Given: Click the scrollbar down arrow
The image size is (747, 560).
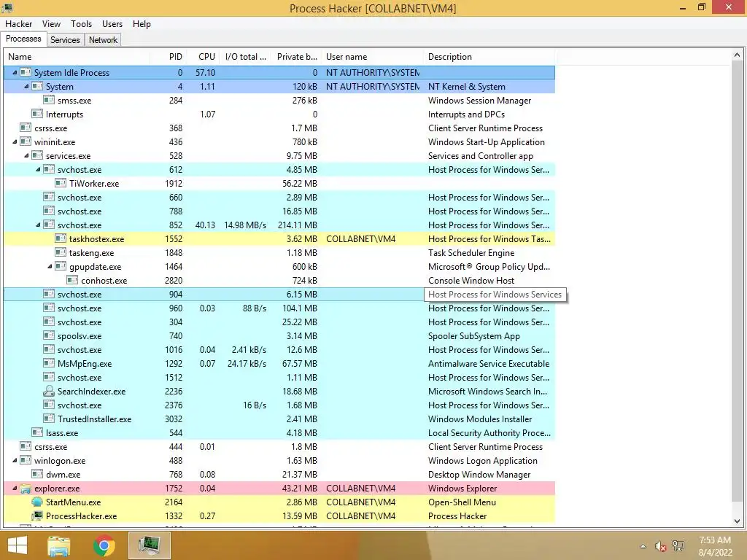Looking at the screenshot, I should click(737, 521).
